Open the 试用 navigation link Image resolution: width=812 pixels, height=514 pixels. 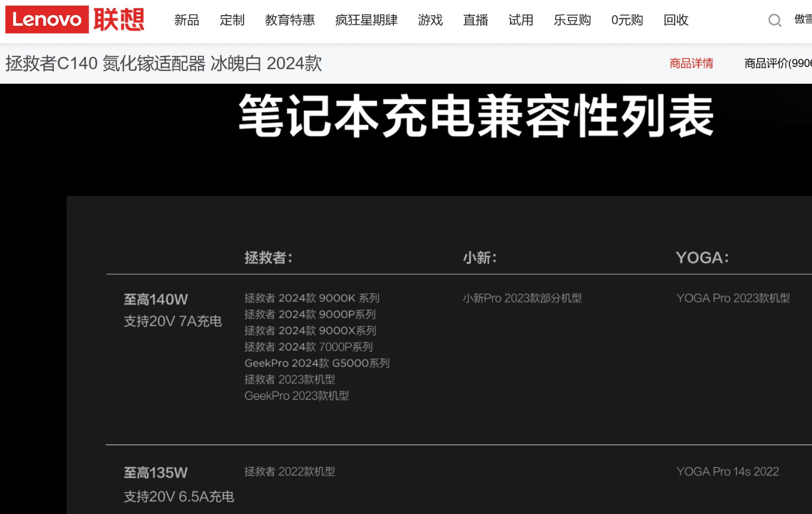(521, 20)
